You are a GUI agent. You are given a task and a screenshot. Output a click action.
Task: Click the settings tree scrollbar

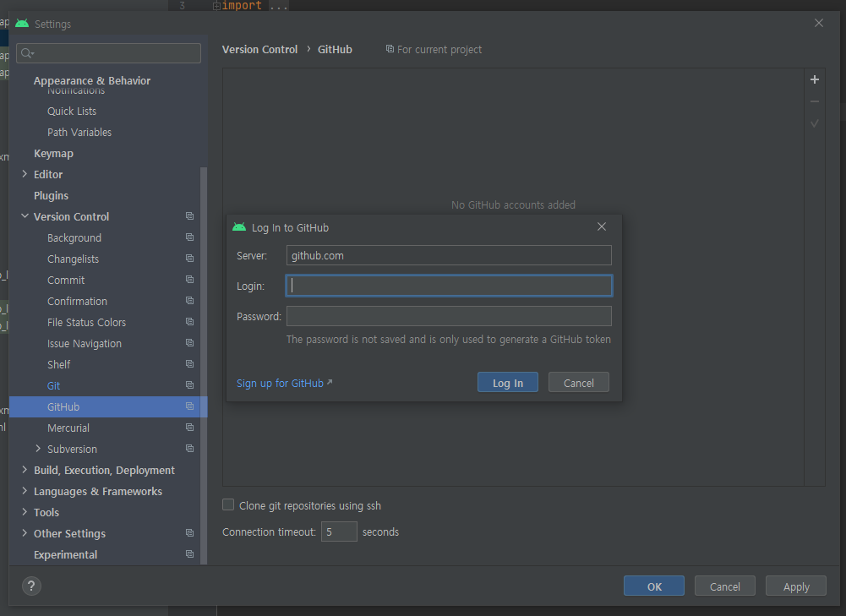click(x=204, y=366)
